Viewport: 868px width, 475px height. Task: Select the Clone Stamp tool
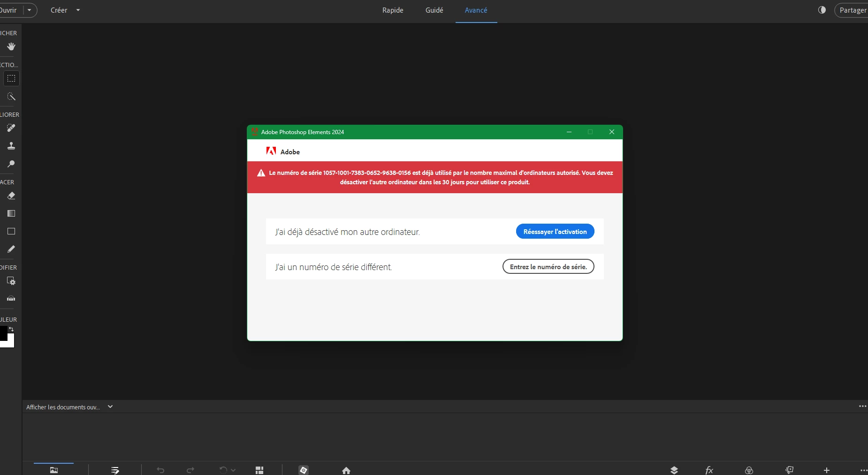point(11,146)
